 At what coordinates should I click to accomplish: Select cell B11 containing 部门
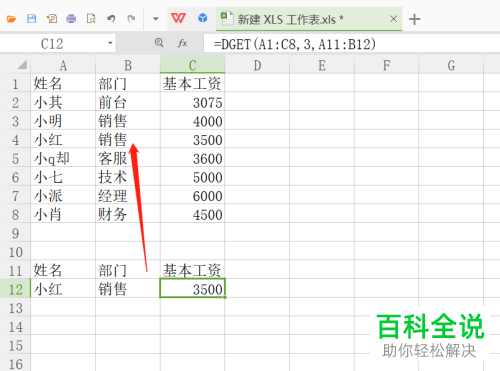[128, 270]
